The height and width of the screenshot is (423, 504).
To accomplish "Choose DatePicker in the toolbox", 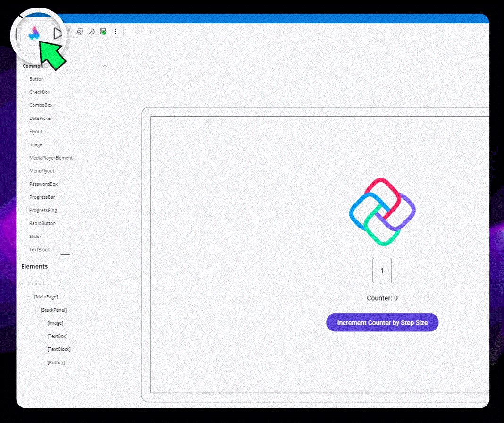I will pos(41,118).
